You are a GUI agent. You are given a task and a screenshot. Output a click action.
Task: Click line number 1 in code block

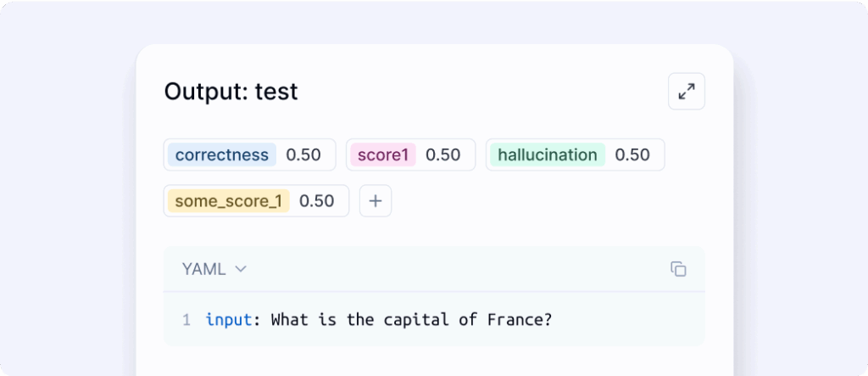click(186, 320)
